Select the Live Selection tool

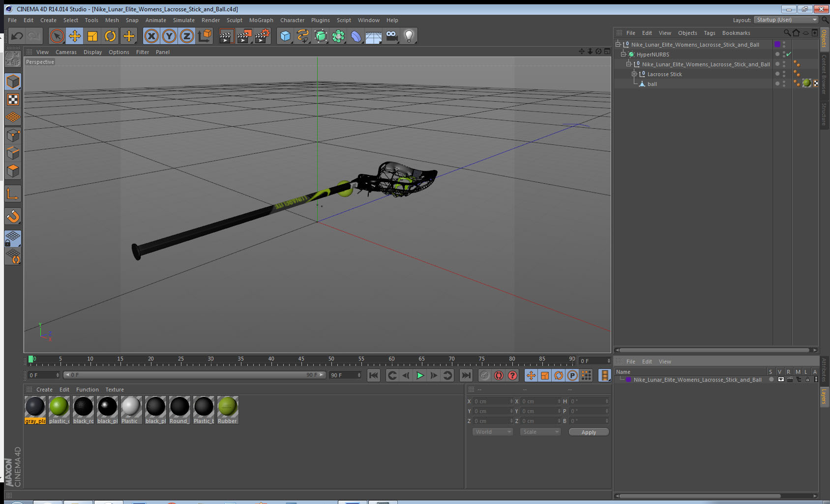click(x=57, y=36)
